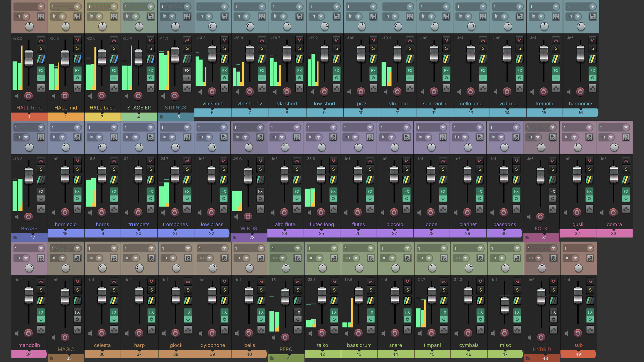This screenshot has height=362, width=644.
Task: Open routing icon on vln short track
Action: (x=224, y=59)
